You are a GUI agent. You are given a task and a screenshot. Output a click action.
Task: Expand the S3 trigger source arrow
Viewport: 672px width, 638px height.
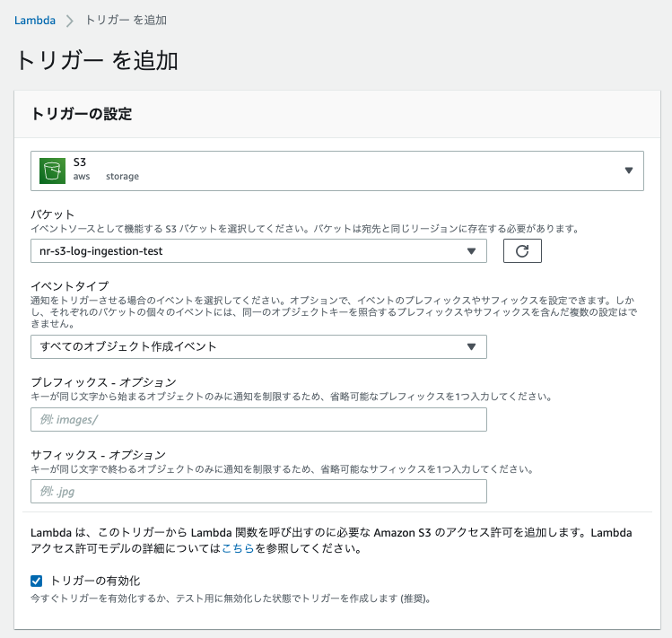(628, 170)
